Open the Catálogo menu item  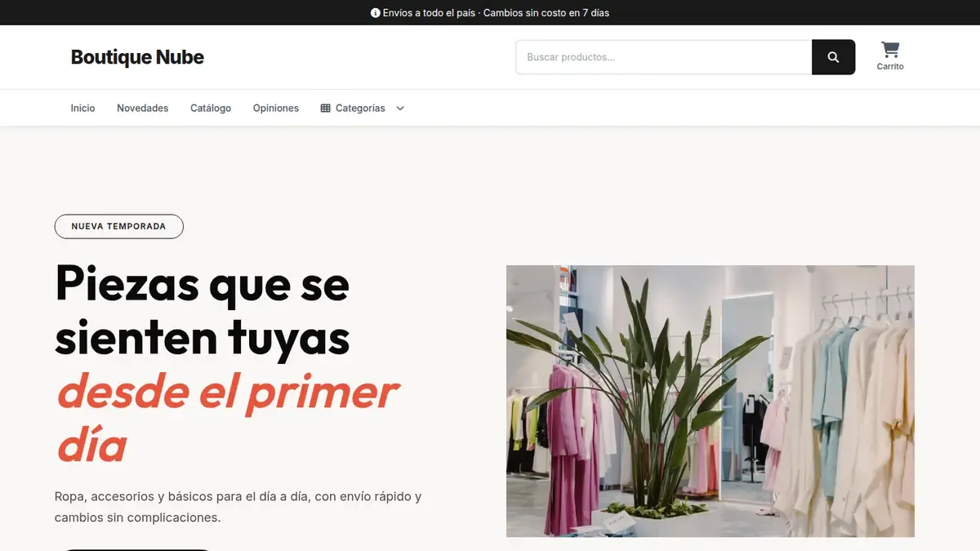click(x=211, y=108)
